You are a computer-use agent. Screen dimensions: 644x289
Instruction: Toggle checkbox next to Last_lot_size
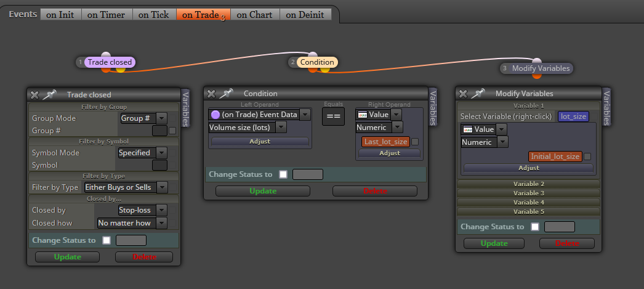(x=415, y=142)
